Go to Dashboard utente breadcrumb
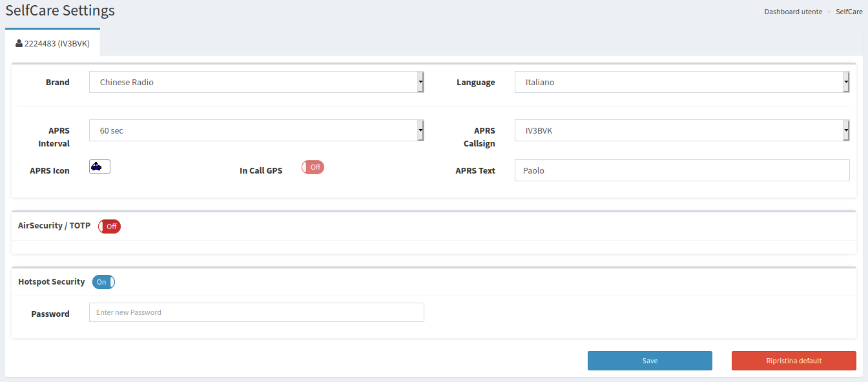This screenshot has width=868, height=382. (793, 12)
